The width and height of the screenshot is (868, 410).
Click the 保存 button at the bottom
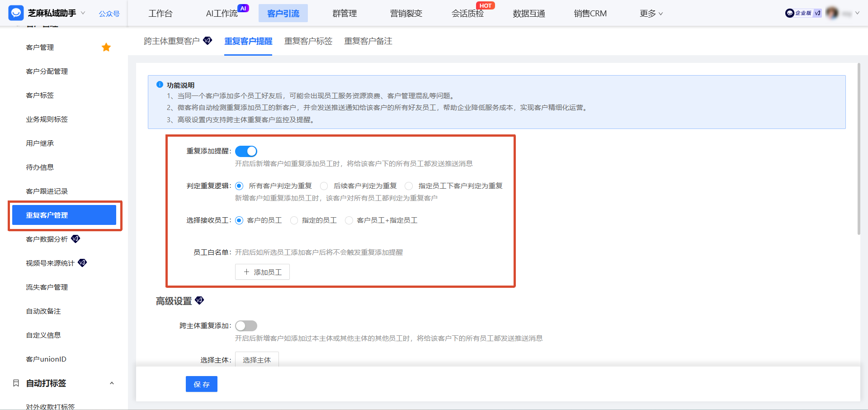pyautogui.click(x=201, y=384)
